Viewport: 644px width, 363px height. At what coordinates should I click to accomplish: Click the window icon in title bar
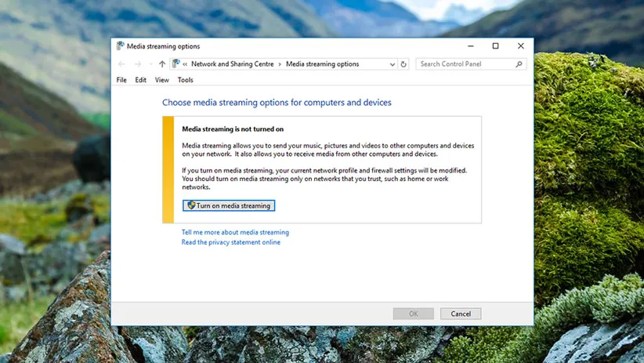tap(120, 46)
